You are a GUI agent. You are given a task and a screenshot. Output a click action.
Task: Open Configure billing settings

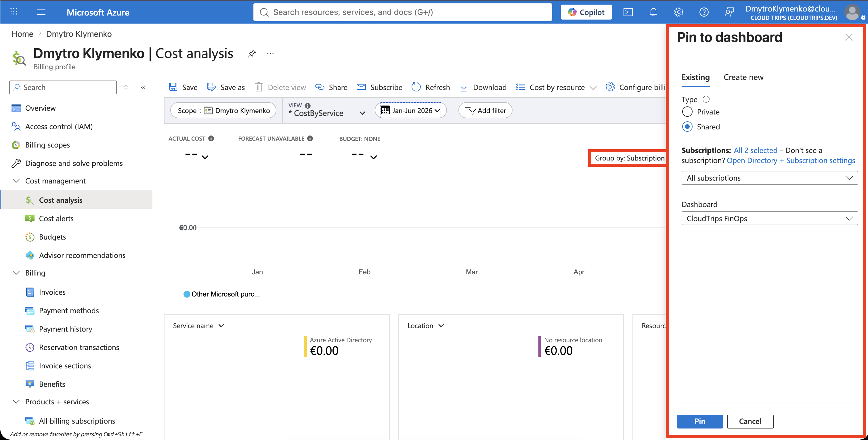(x=636, y=87)
